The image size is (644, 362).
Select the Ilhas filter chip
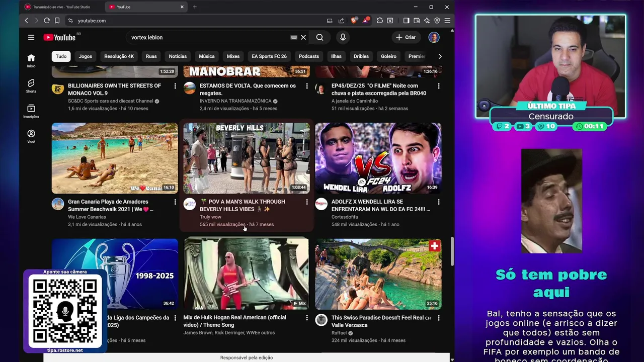(336, 56)
